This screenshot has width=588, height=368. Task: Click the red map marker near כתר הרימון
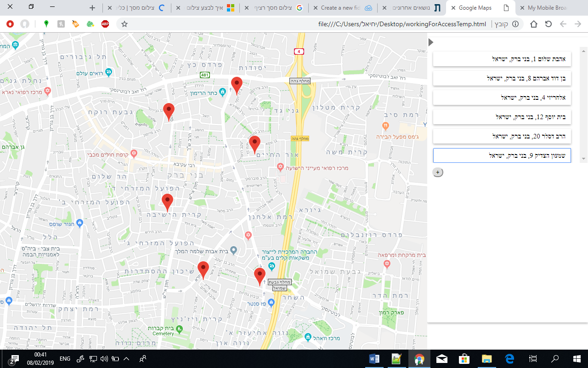click(x=237, y=86)
